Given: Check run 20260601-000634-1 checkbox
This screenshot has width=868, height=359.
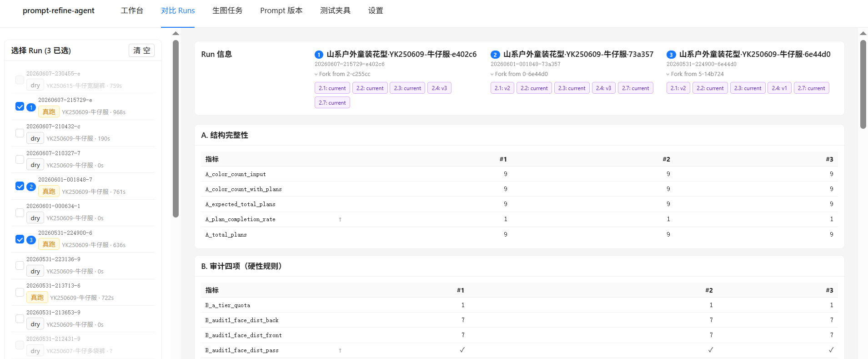Looking at the screenshot, I should (20, 212).
